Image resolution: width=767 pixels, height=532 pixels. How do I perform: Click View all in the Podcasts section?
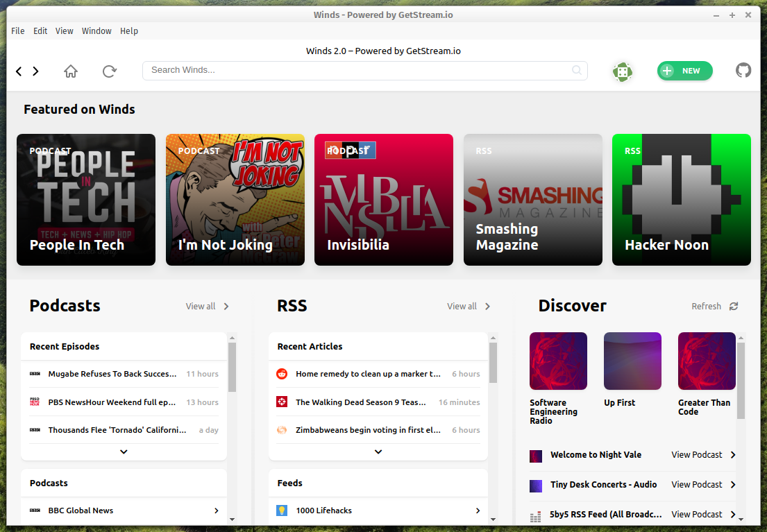(200, 306)
